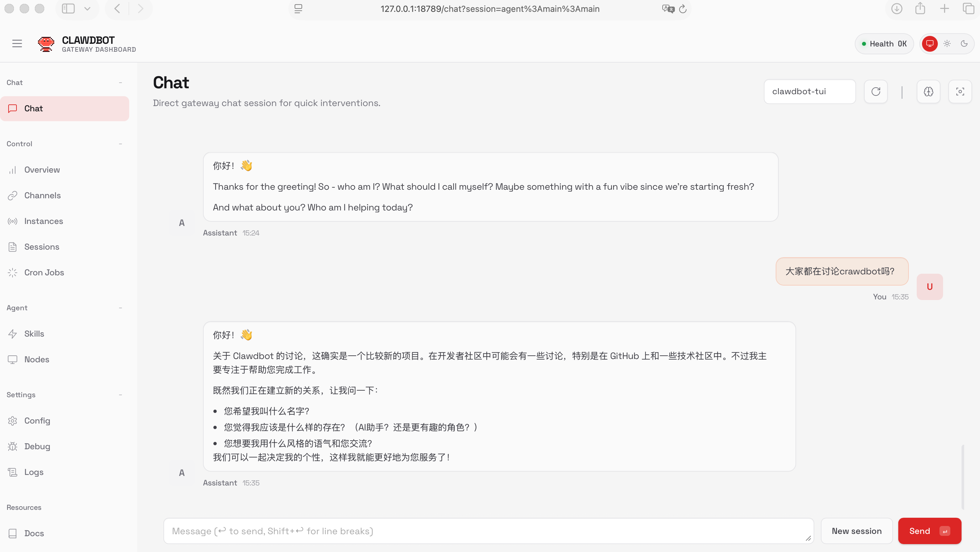Click the hamburger menu icon
Screen dimensions: 980x552
17,43
